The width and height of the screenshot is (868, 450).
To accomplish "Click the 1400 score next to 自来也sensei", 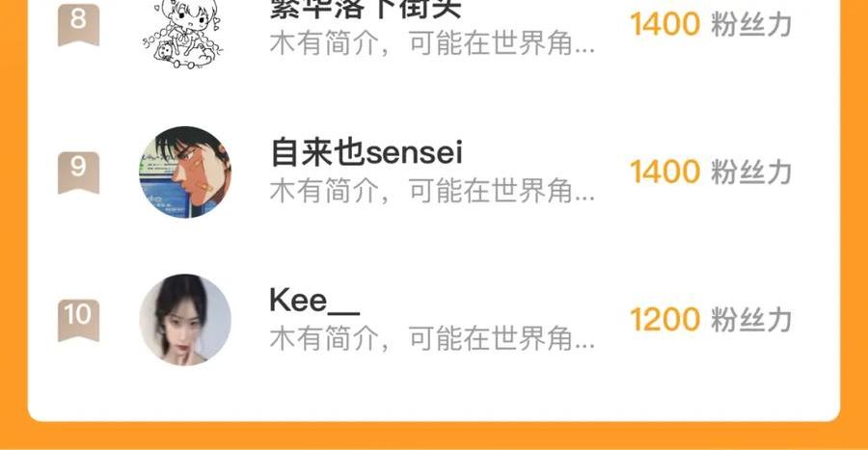I will click(665, 172).
